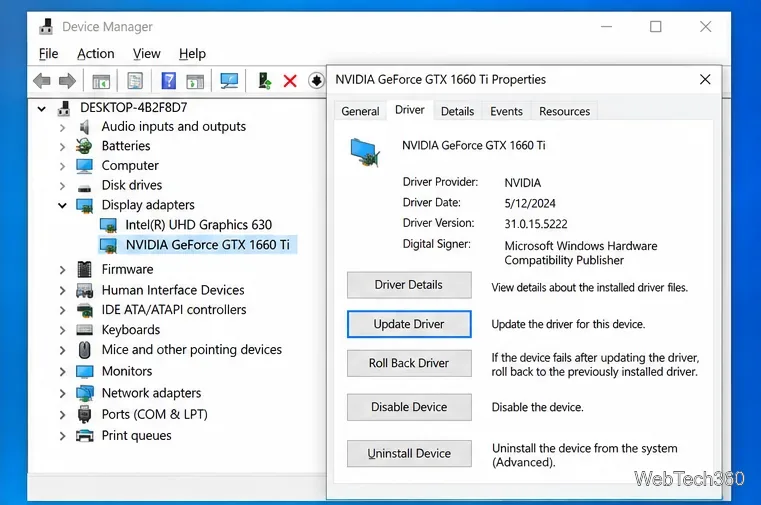Switch to the Events tab
The height and width of the screenshot is (505, 761).
tap(506, 111)
